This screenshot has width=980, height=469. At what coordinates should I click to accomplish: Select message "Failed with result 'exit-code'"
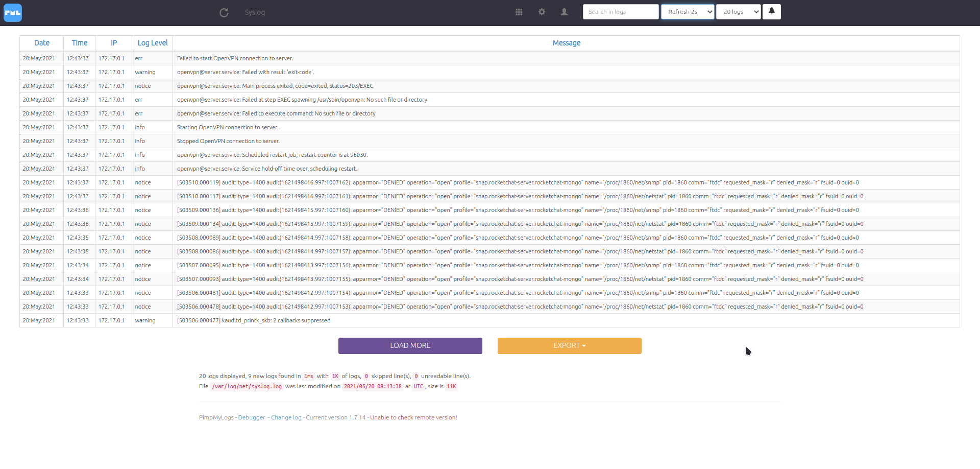246,72
